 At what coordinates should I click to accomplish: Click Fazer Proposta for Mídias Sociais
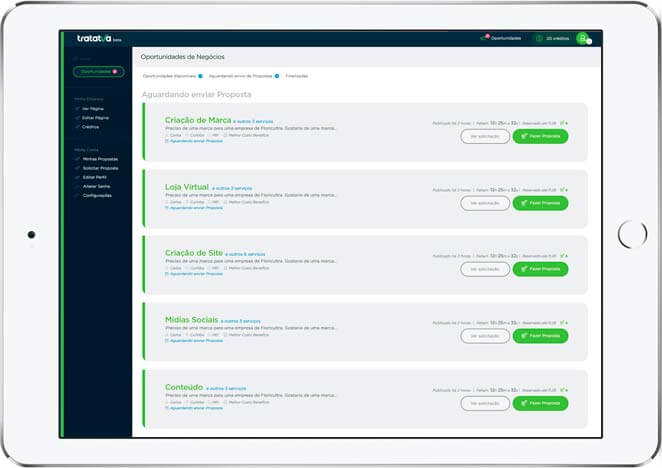[540, 336]
